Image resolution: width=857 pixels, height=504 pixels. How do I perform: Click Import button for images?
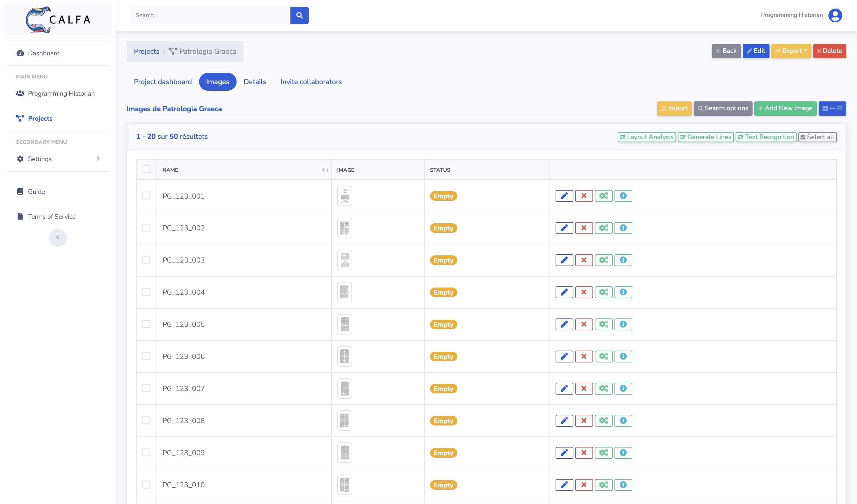[x=674, y=109]
